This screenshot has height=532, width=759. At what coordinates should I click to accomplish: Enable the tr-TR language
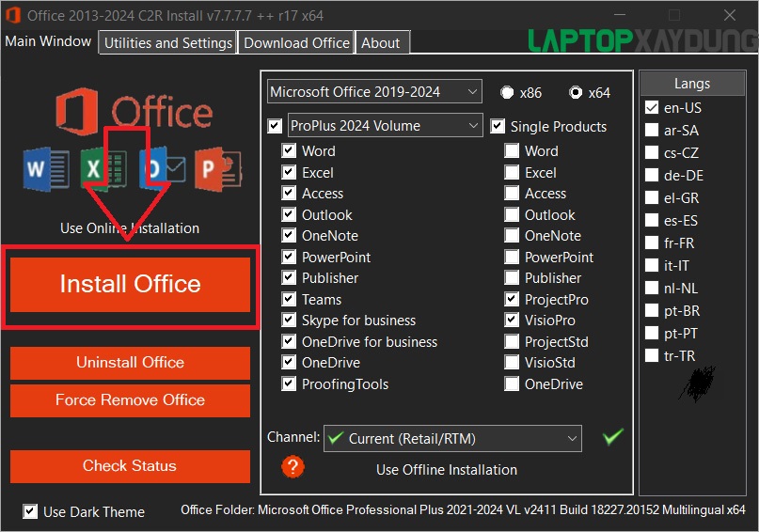[x=652, y=356]
